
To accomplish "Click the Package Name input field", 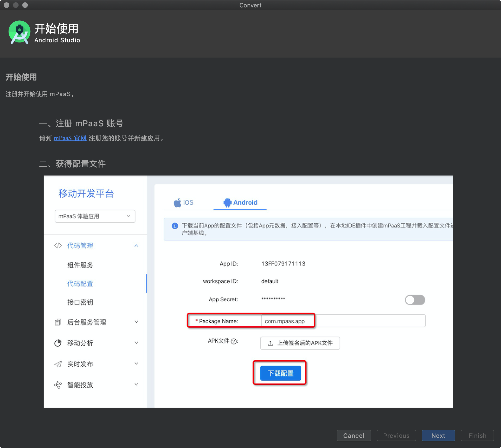I will (x=343, y=321).
